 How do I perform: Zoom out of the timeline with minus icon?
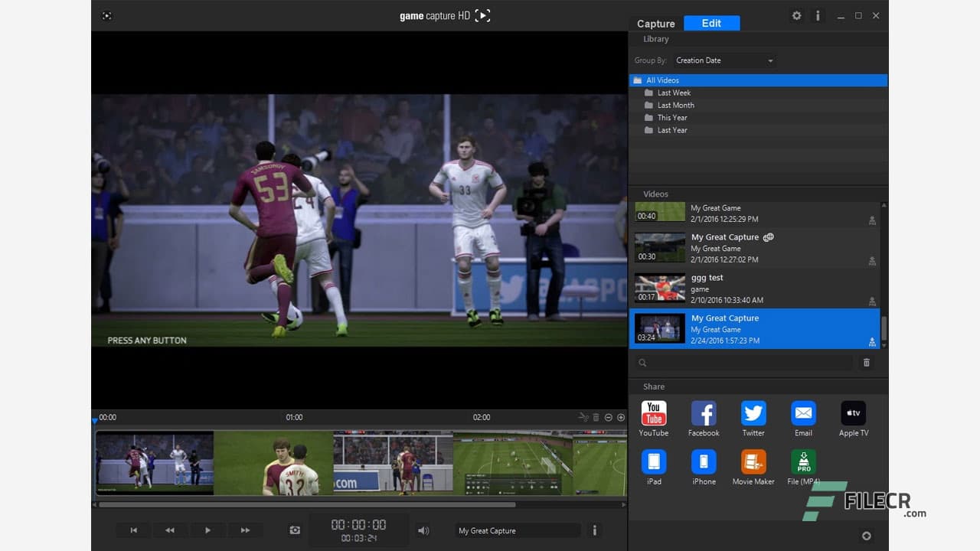(609, 417)
